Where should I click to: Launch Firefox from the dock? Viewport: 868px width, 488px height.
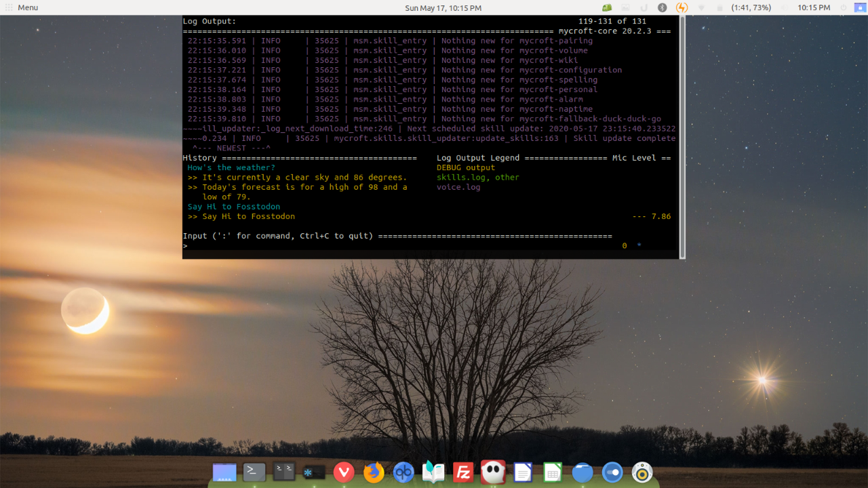tap(374, 472)
